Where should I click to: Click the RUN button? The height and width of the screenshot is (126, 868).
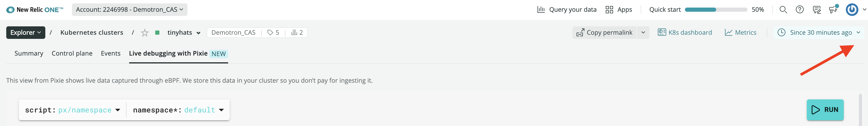click(825, 110)
